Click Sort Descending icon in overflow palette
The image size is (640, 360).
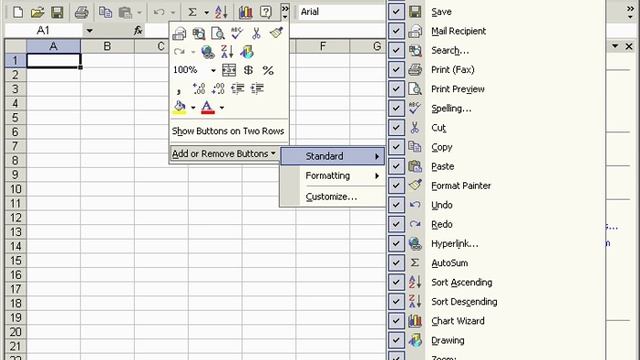click(x=227, y=52)
